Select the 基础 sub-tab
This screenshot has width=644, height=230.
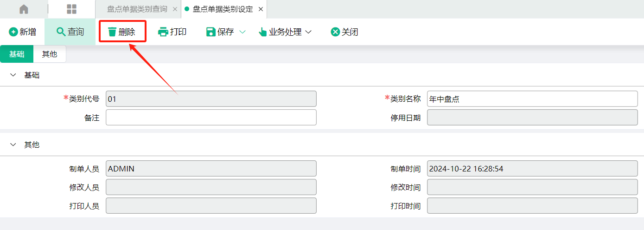pyautogui.click(x=17, y=54)
